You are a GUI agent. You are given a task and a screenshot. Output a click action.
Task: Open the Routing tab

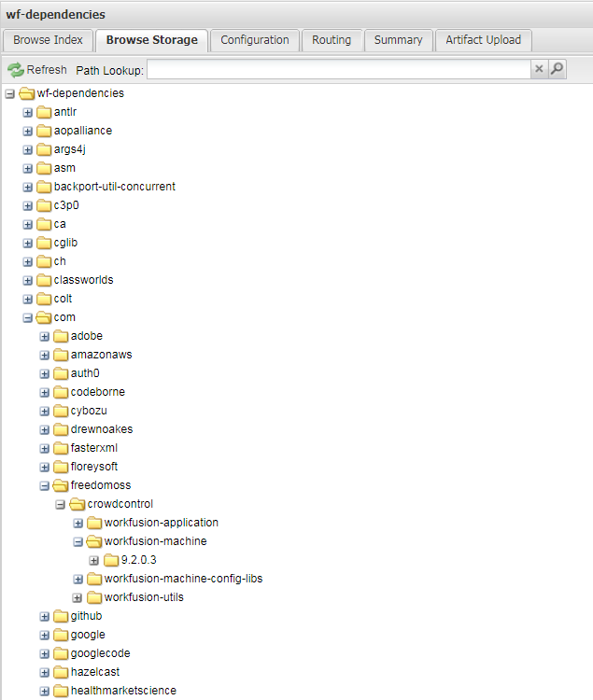[x=332, y=40]
